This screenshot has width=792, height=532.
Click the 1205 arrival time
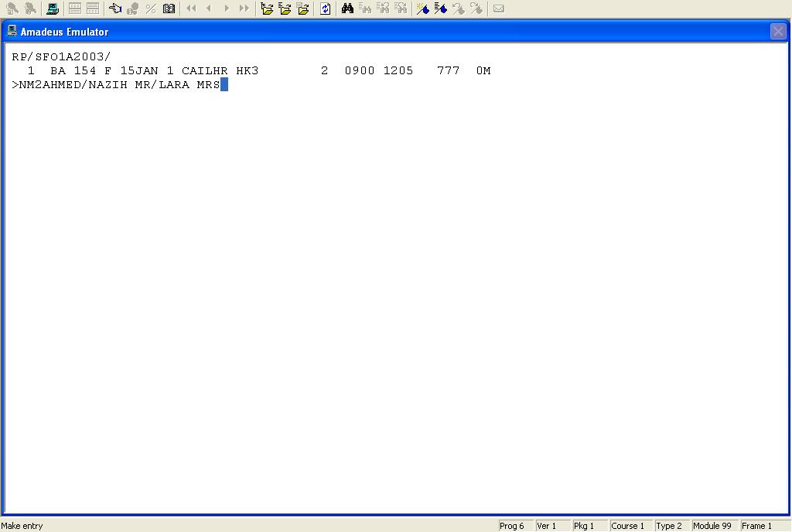click(398, 70)
